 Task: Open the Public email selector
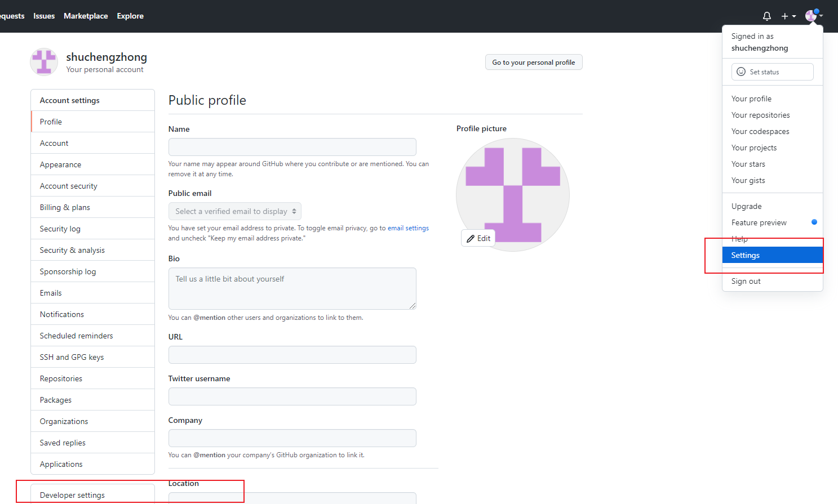coord(235,211)
